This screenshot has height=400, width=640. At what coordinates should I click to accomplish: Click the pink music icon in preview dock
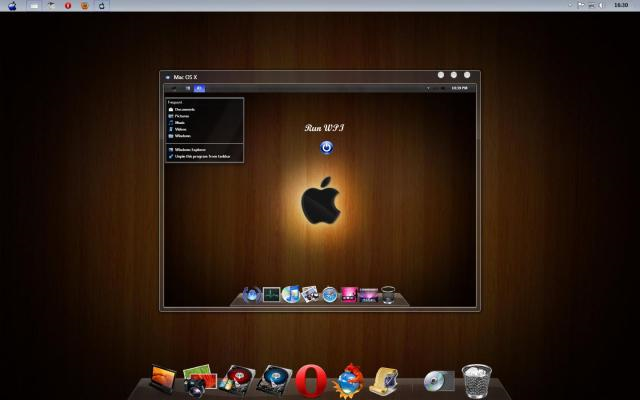point(349,295)
